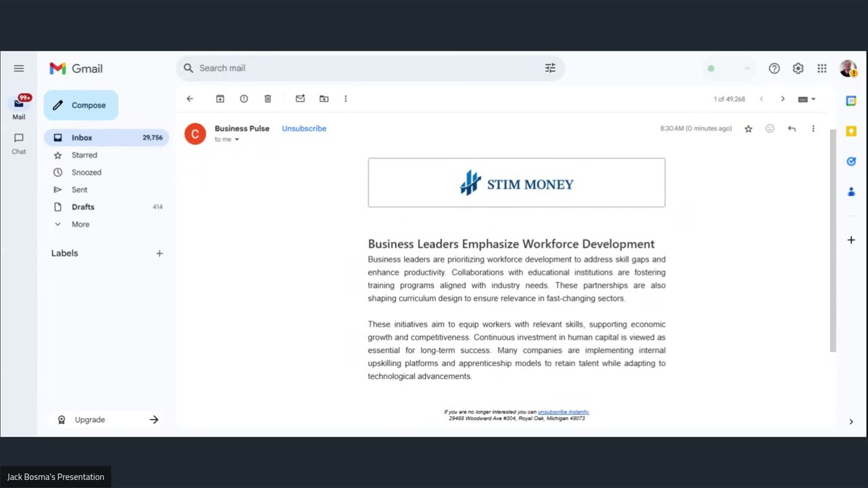Click the Business Pulse sender name
The image size is (868, 488).
point(242,128)
